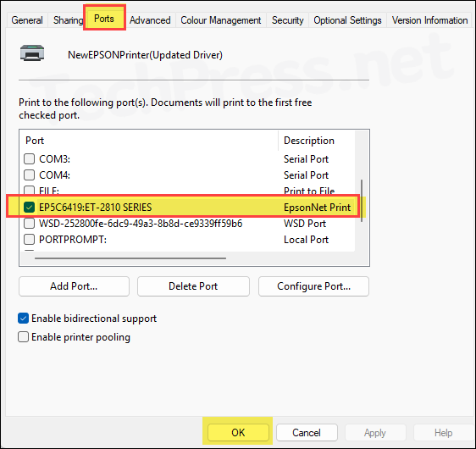Tick the WSD-252800fe port checkbox
This screenshot has height=449, width=476.
[x=29, y=224]
